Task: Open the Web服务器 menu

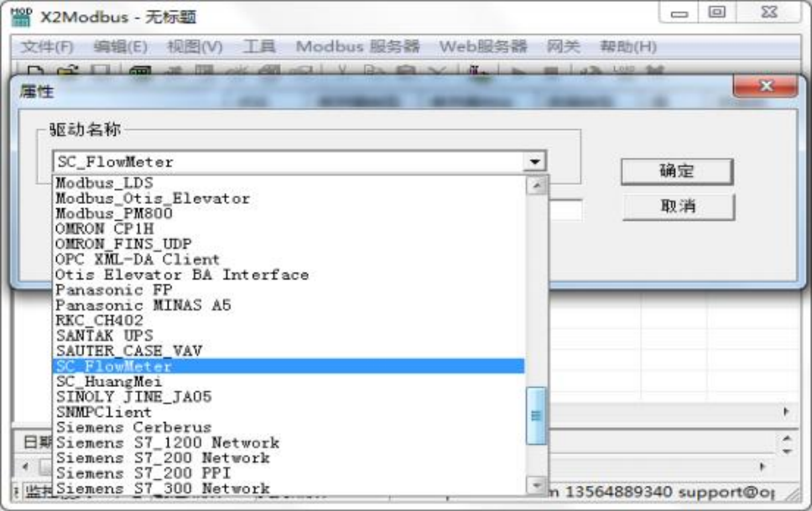Action: [483, 47]
